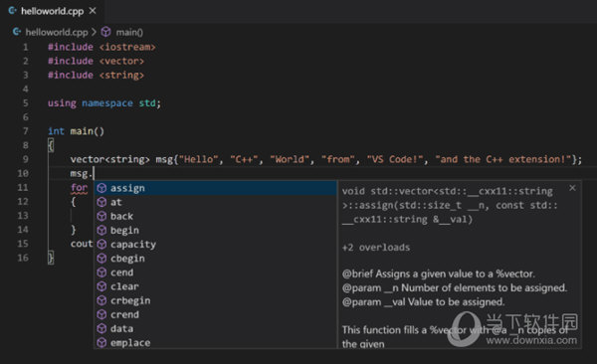This screenshot has height=364, width=597.
Task: Click line number 9 in the gutter
Action: tap(26, 159)
